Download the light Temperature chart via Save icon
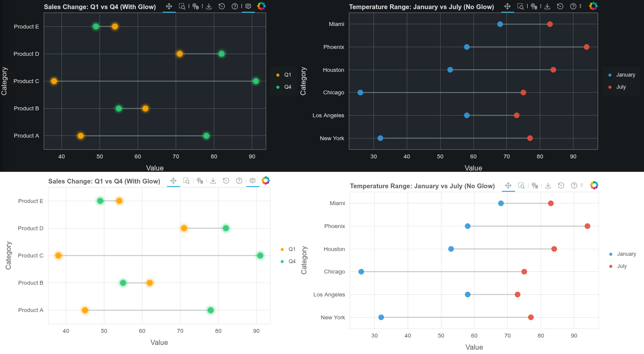Viewport: 644px width, 354px height. point(548,186)
